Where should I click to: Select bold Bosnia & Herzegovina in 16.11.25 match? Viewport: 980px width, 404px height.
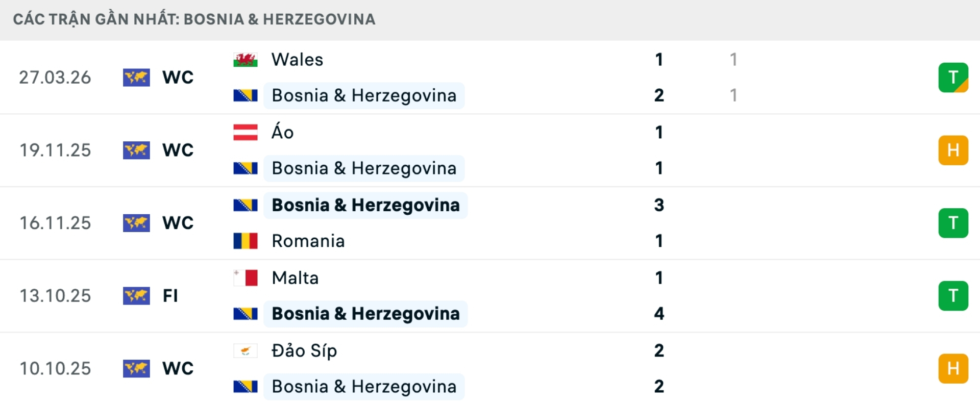point(365,205)
